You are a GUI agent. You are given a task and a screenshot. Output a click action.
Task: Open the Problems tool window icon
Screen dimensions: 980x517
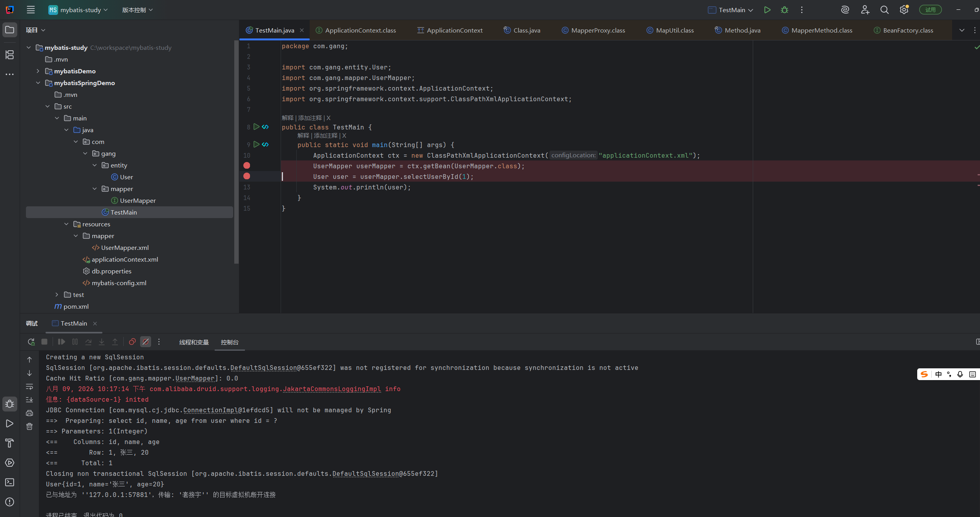click(10, 502)
